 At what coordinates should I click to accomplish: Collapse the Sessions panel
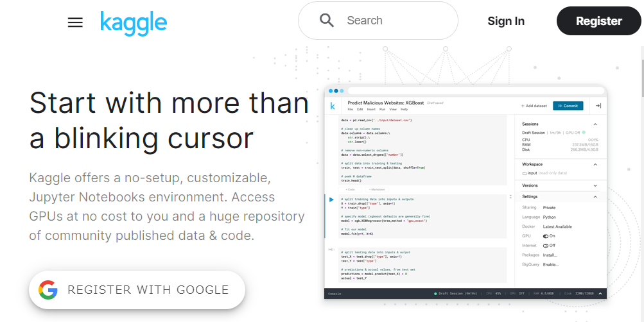click(x=595, y=124)
